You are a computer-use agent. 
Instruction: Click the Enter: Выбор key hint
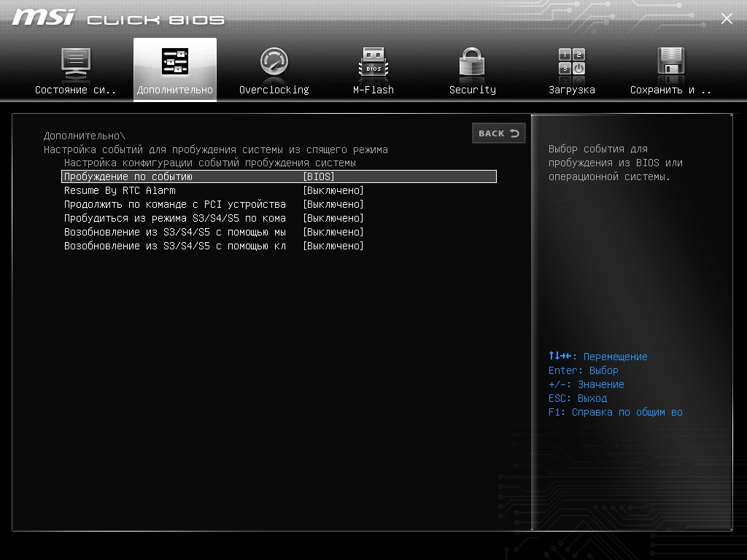(x=584, y=370)
